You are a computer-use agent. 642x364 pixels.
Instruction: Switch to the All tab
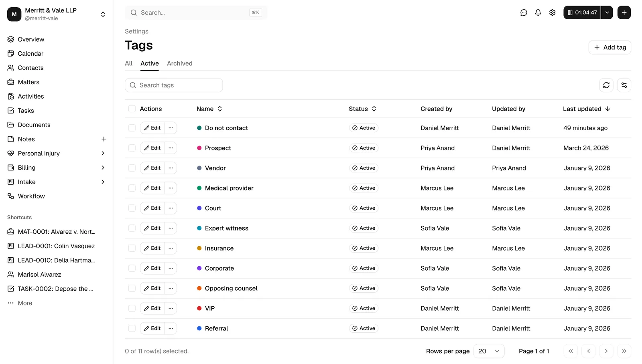(128, 63)
